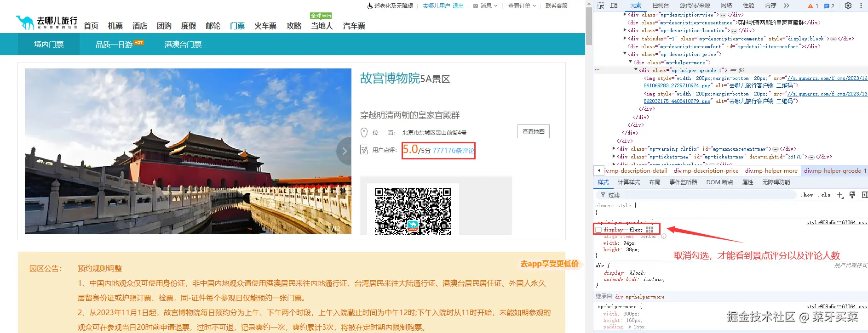Expand the mp-description-comments div node
The image size is (868, 333).
tap(625, 39)
